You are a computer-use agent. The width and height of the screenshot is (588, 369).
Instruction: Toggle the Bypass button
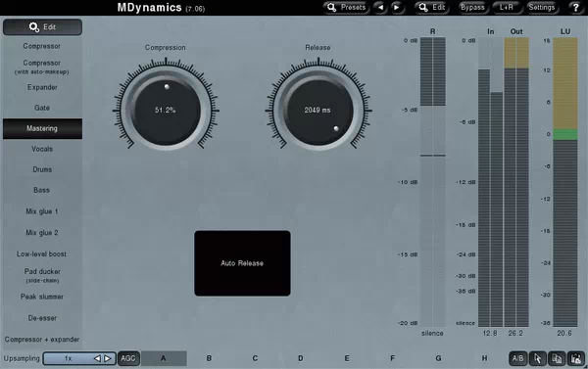click(x=472, y=7)
